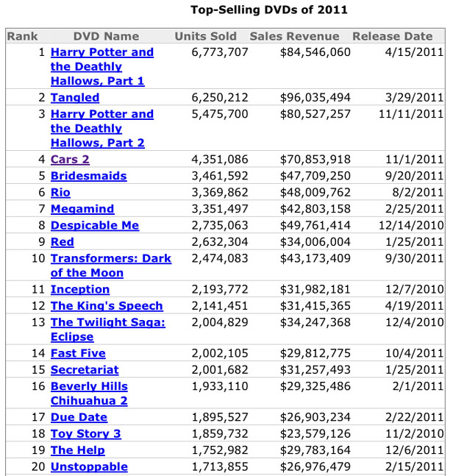Select units sold value 2,141,451
This screenshot has height=476, width=453.
point(220,306)
